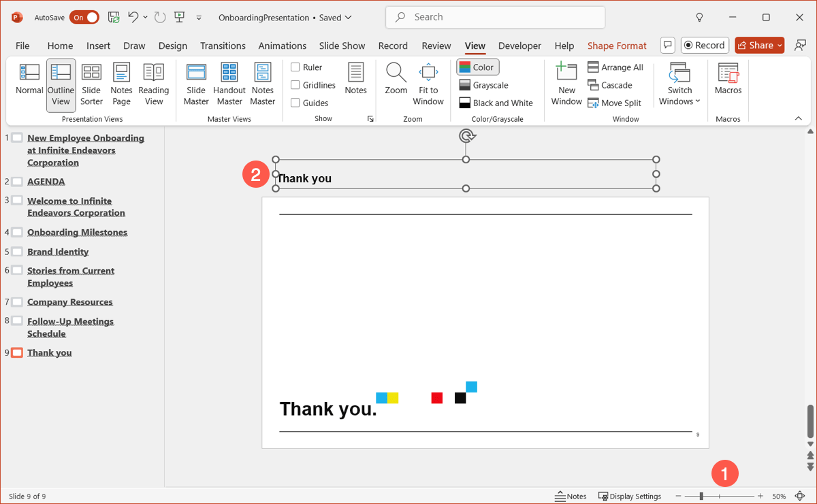Open Display Settings in status bar
Screen dimensions: 817x504
pos(629,497)
